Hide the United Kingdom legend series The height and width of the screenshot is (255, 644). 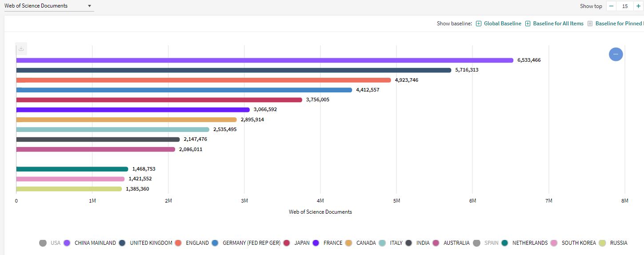pos(146,243)
